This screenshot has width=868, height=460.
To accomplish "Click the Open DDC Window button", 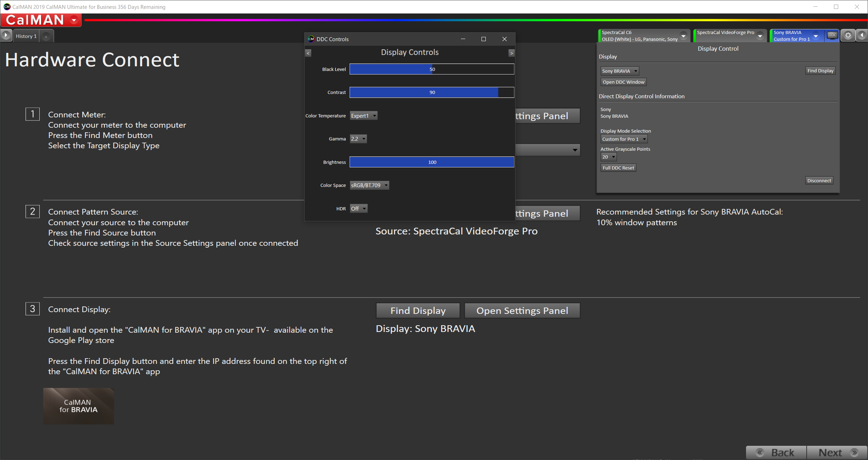I will click(x=623, y=82).
